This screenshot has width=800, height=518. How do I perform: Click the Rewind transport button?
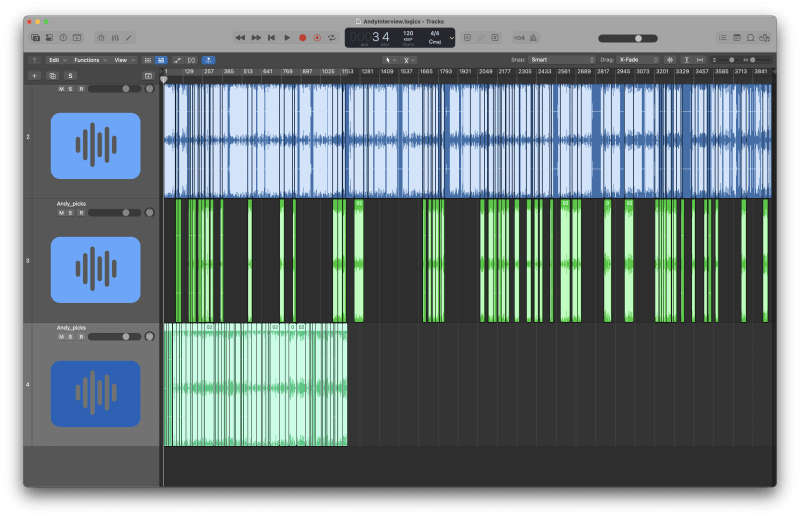tap(240, 38)
